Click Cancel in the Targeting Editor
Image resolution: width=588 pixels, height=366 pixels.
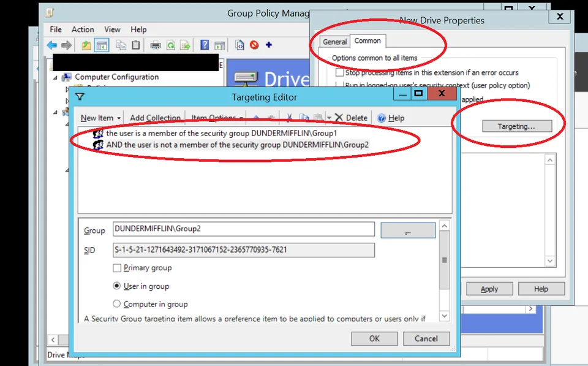pyautogui.click(x=426, y=338)
